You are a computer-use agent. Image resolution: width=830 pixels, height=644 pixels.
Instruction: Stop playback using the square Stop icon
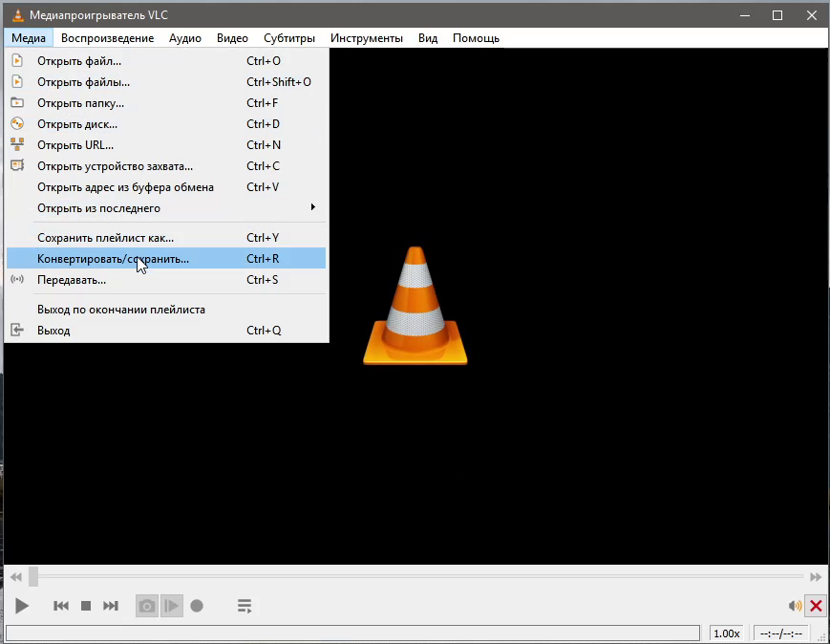coord(84,605)
